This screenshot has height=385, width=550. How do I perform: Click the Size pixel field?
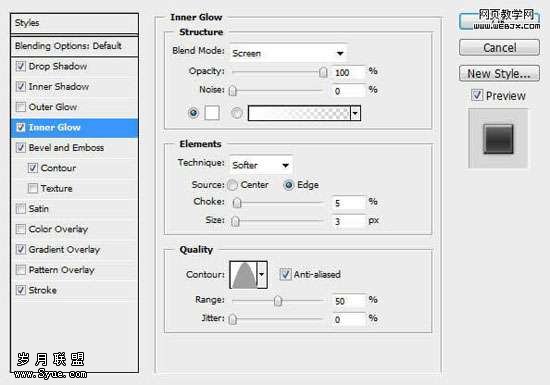348,221
